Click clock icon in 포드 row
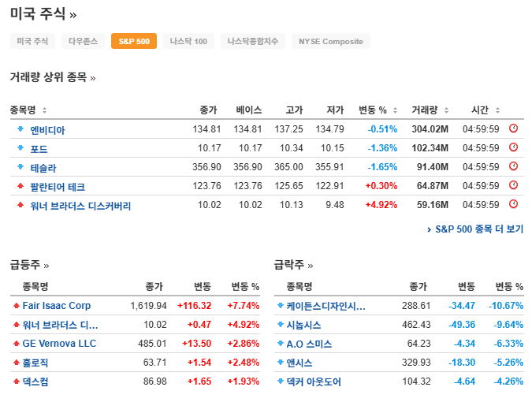The width and height of the screenshot is (532, 402). [x=513, y=147]
